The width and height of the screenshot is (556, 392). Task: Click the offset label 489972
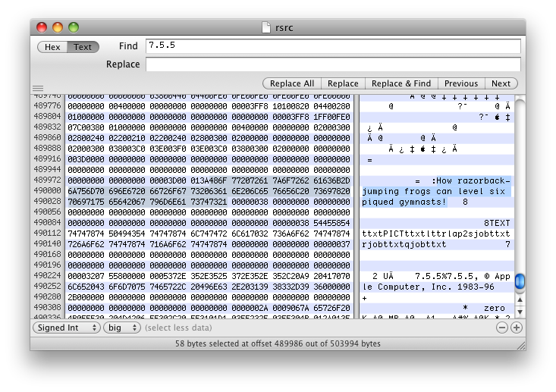click(x=48, y=180)
